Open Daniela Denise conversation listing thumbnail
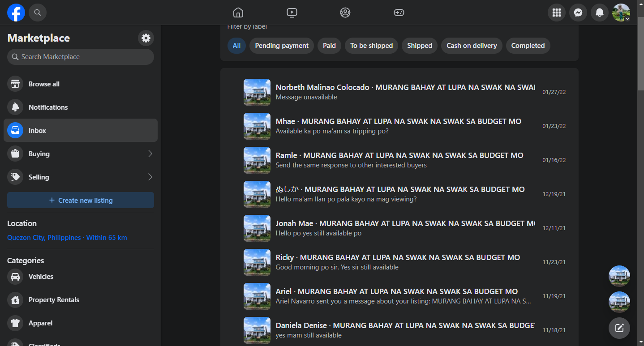644x346 pixels. pyautogui.click(x=257, y=330)
